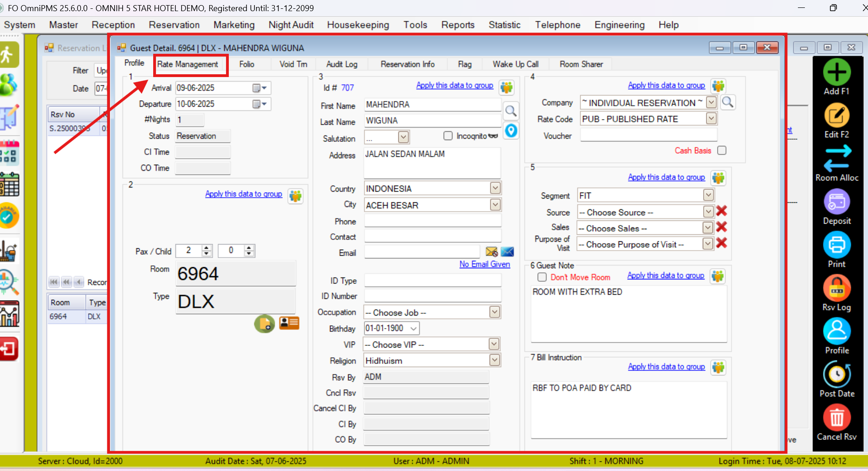Switch to the Audit Log tab
Image resolution: width=868 pixels, height=471 pixels.
pyautogui.click(x=342, y=64)
